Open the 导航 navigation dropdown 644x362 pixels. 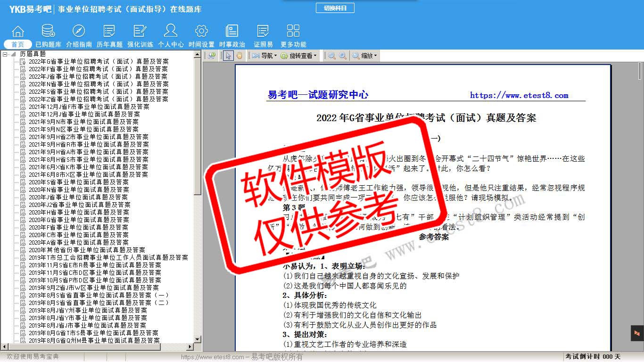tap(264, 56)
